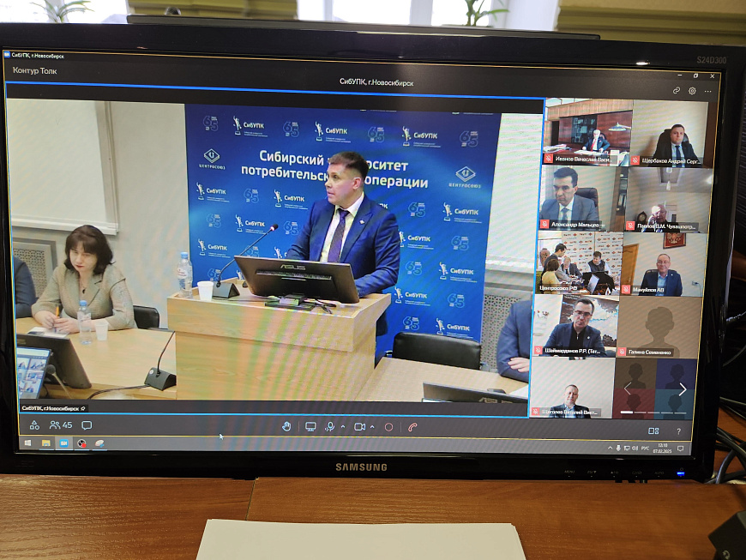Screen dimensions: 746x560
Task: Open the fifth taskbar app with light icon
Action: pos(99,444)
